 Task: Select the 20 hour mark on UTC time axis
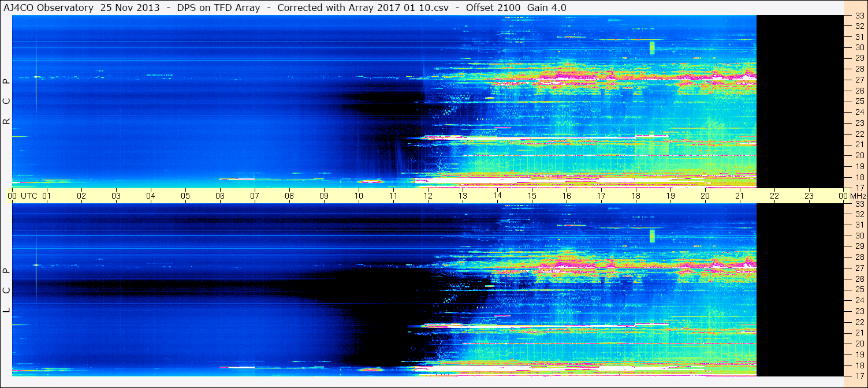[705, 196]
